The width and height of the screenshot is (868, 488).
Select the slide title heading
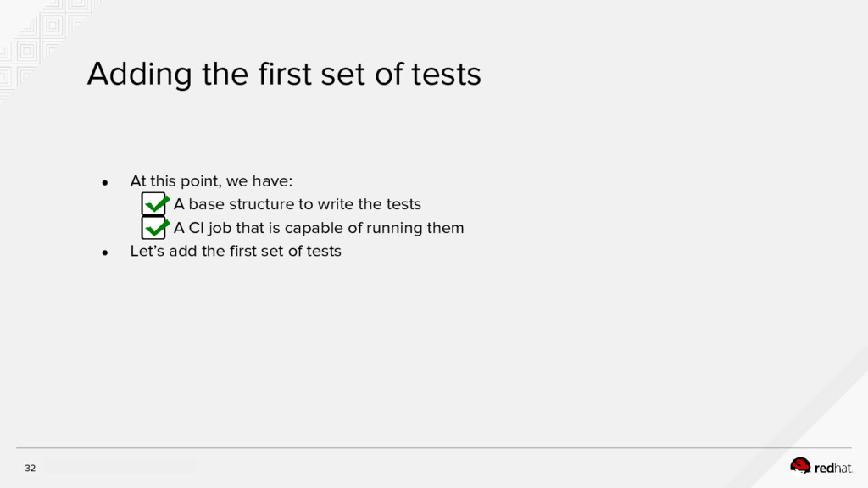coord(283,75)
